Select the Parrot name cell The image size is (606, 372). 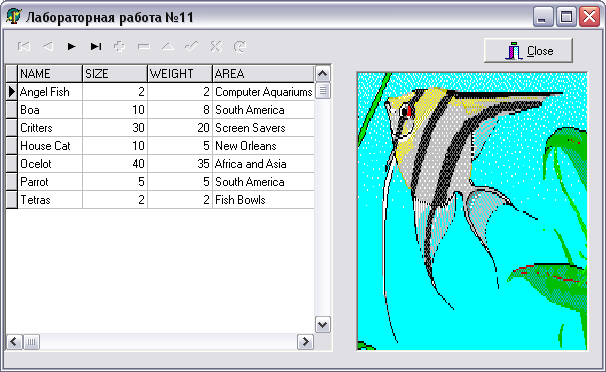[x=50, y=182]
